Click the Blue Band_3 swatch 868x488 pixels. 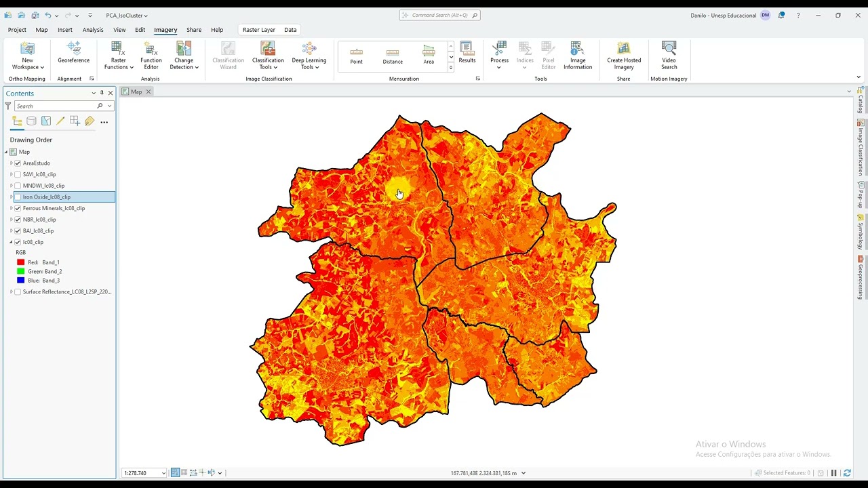[21, 280]
